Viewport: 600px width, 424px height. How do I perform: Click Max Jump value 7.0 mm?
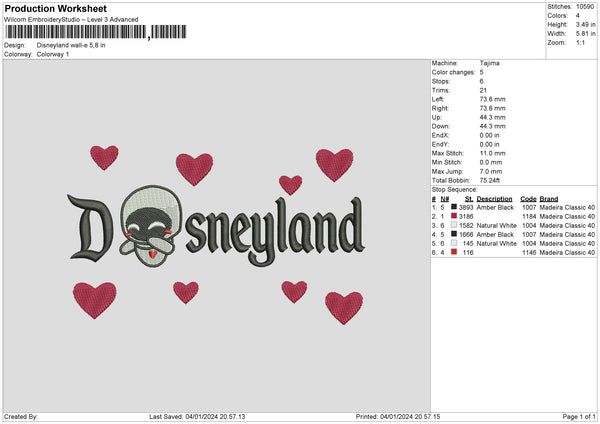(491, 171)
